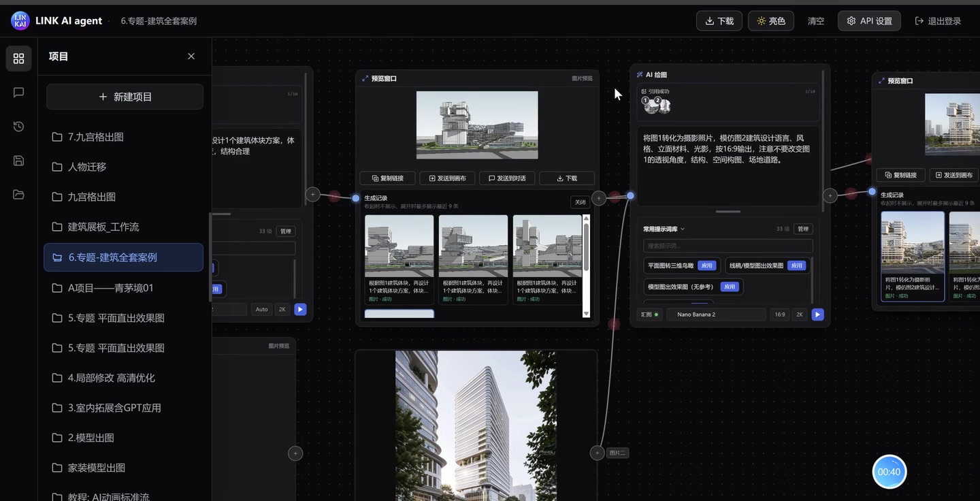This screenshot has width=980, height=501.
Task: Close the 生成记录 section with 关闭
Action: coord(580,202)
